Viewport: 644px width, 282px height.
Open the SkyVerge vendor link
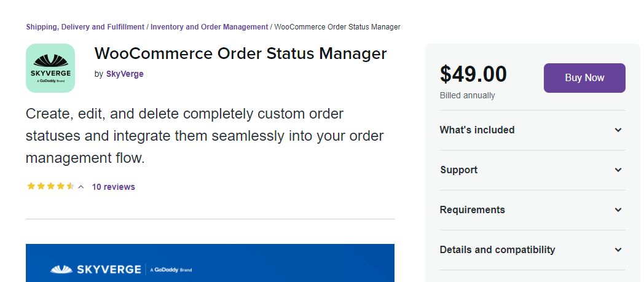125,74
